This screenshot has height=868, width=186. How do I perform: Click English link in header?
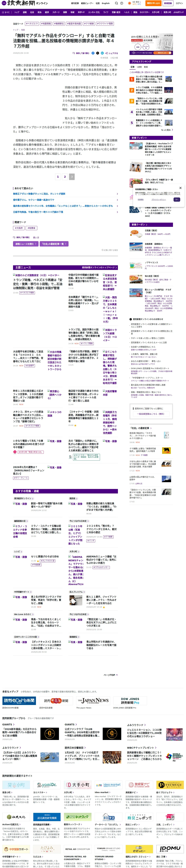(106, 3)
